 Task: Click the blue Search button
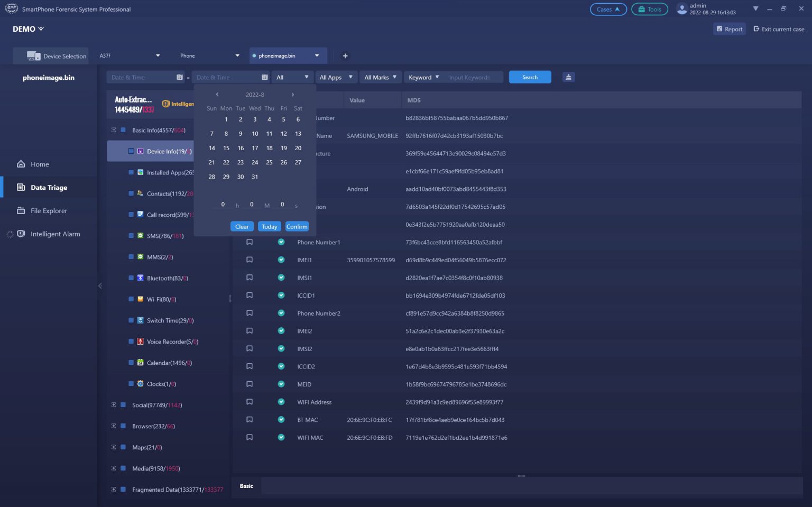(x=530, y=77)
